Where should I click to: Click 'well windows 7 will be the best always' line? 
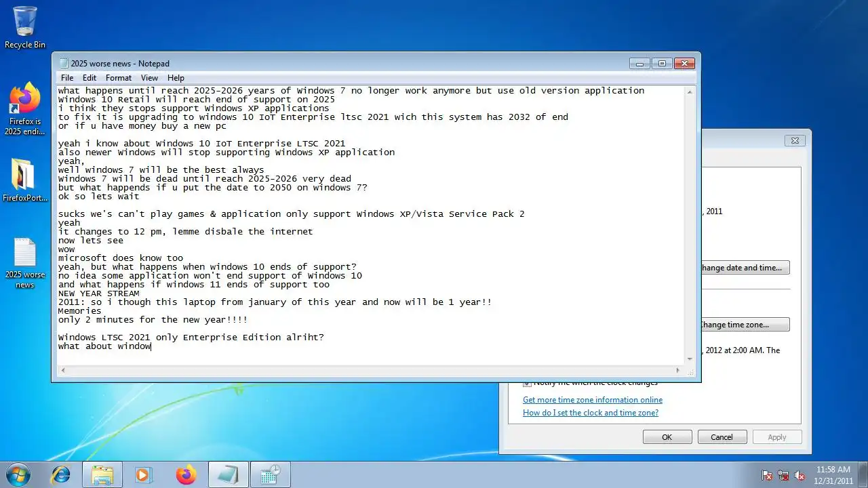pos(161,170)
